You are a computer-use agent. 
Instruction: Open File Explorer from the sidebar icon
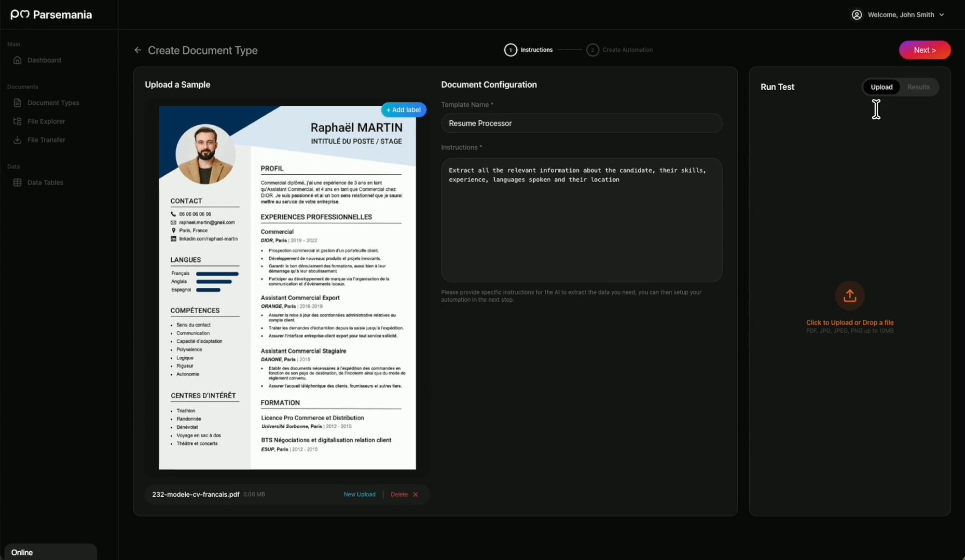point(17,121)
